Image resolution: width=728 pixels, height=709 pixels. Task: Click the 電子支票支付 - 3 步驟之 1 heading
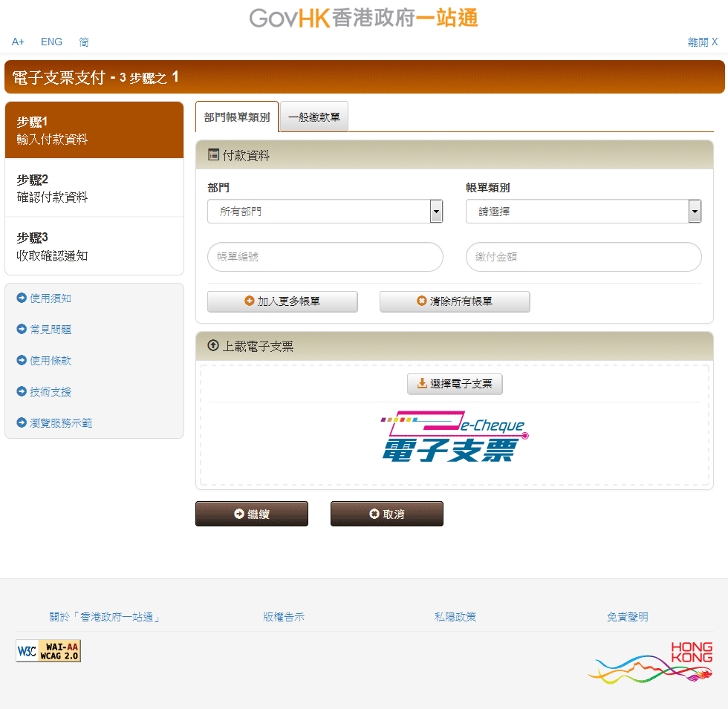pyautogui.click(x=95, y=77)
